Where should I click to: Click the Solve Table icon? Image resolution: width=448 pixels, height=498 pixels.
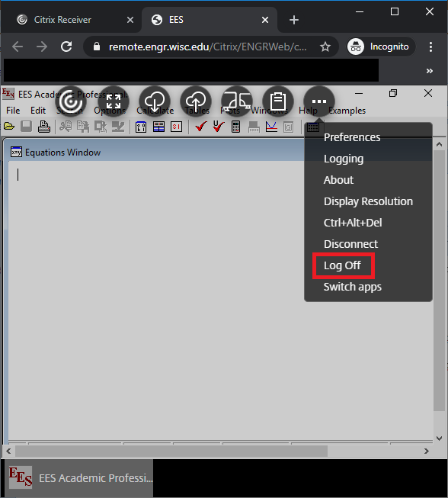point(254,127)
